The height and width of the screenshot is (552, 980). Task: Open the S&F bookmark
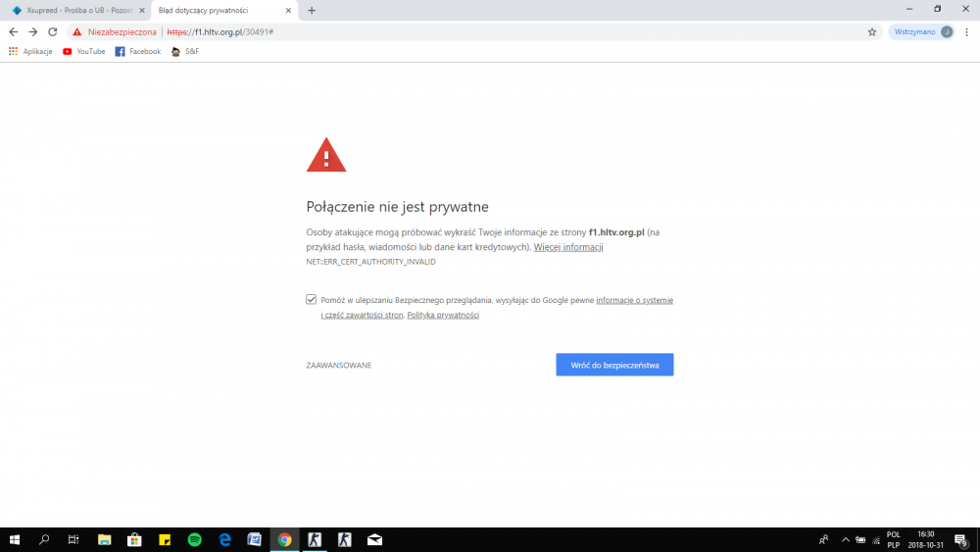185,51
